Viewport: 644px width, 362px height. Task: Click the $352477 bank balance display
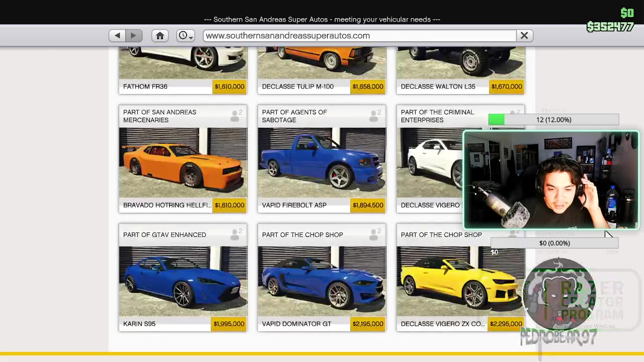click(x=610, y=27)
